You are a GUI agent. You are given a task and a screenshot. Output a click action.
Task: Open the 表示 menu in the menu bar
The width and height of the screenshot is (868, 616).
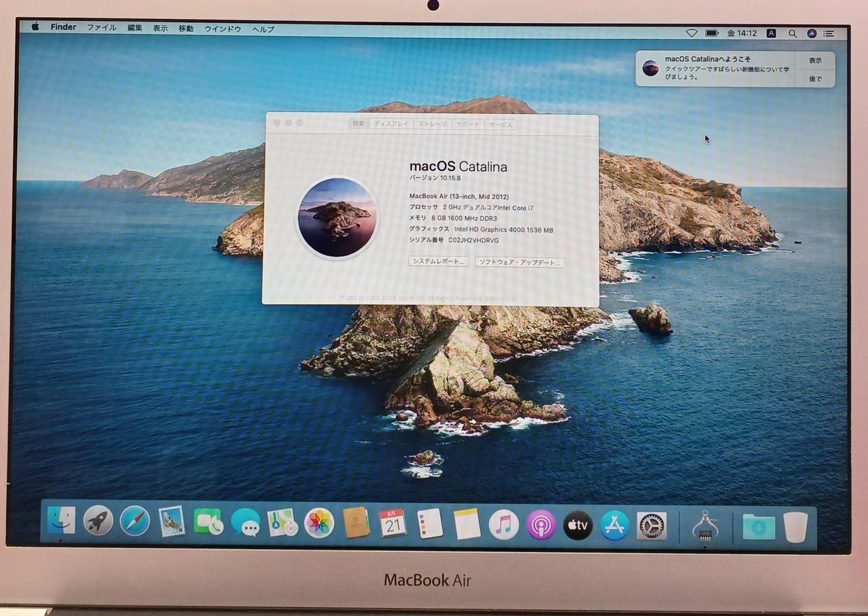(x=160, y=28)
